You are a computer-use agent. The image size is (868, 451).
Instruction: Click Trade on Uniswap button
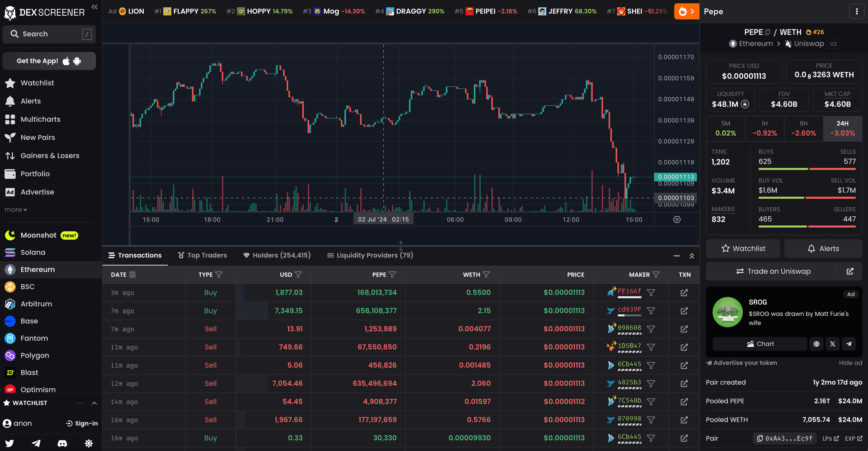pyautogui.click(x=772, y=271)
